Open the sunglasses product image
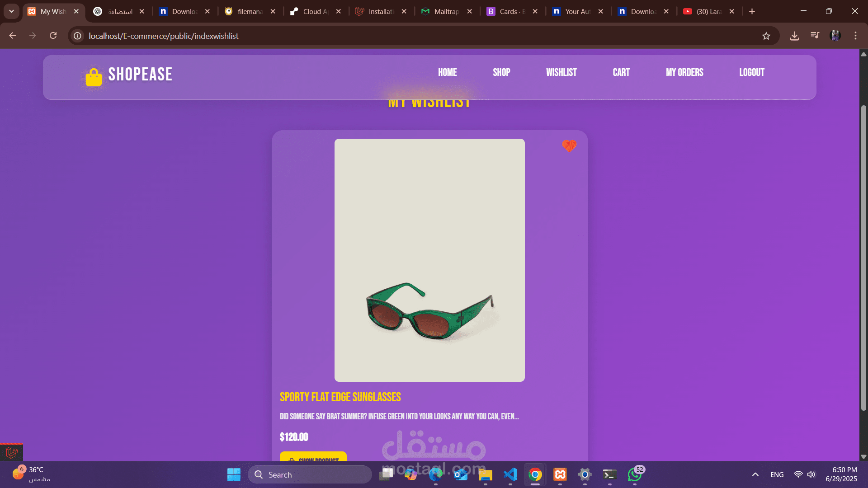The image size is (868, 488). (429, 260)
